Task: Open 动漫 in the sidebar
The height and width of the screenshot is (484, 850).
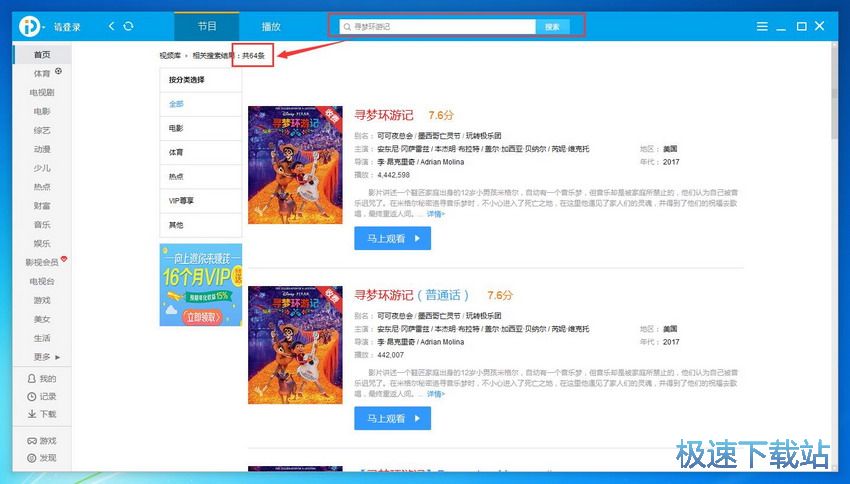Action: pyautogui.click(x=42, y=149)
